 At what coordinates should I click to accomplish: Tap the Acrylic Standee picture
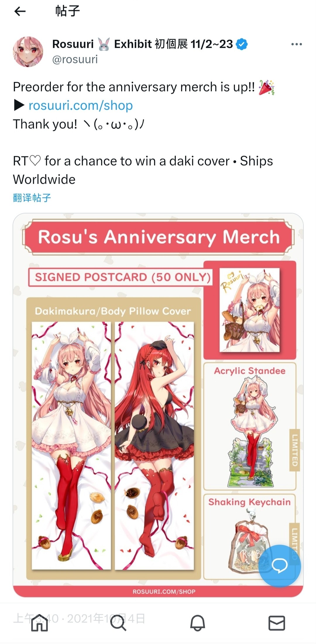click(x=250, y=431)
